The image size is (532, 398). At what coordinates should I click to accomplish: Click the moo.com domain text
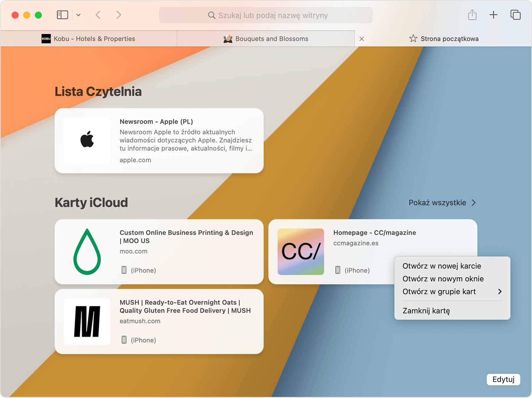tap(134, 251)
